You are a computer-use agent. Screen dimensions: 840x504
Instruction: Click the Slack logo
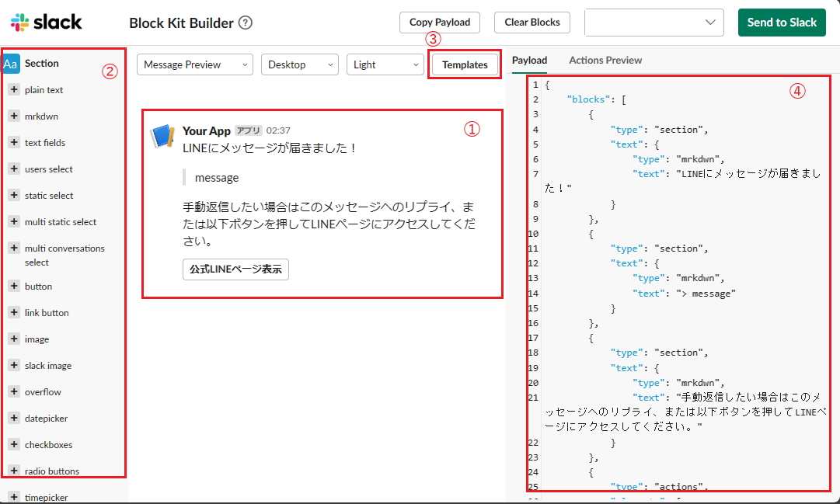click(x=46, y=23)
